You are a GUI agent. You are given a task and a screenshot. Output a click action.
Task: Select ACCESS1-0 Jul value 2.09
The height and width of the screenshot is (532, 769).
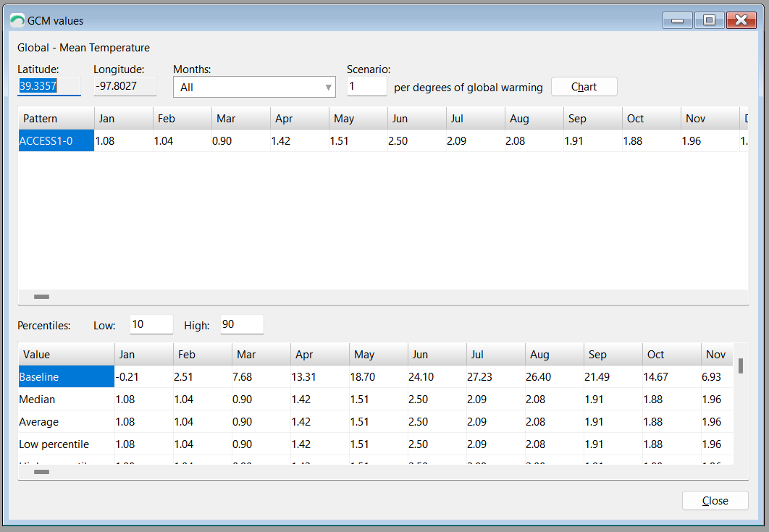[x=476, y=141]
